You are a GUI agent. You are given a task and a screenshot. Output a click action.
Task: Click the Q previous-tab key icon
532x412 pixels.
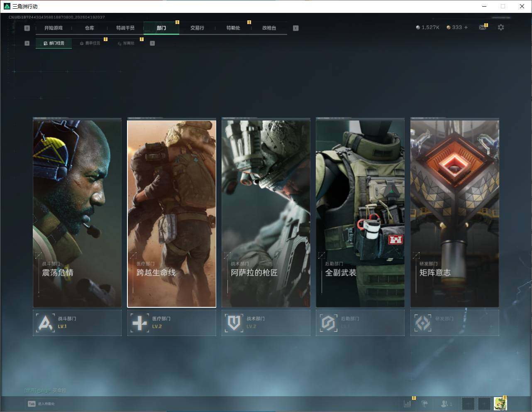[27, 28]
